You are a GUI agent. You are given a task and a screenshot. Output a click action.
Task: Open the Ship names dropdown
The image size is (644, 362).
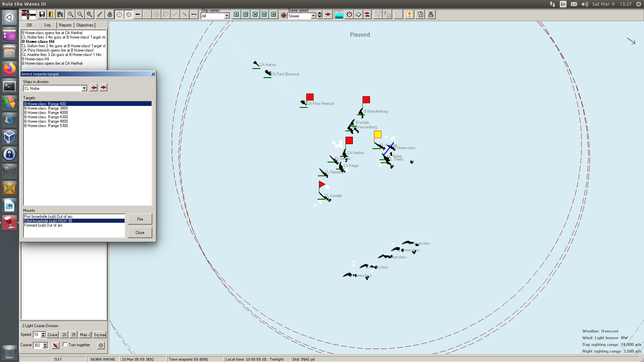227,16
